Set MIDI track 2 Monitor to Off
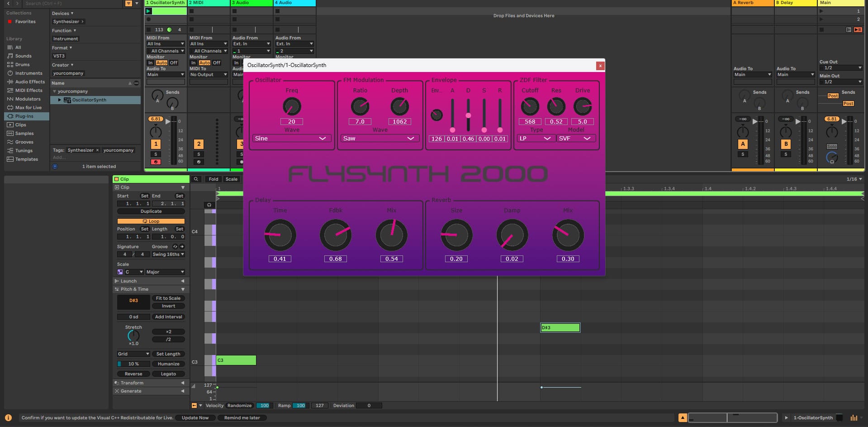 tap(217, 63)
